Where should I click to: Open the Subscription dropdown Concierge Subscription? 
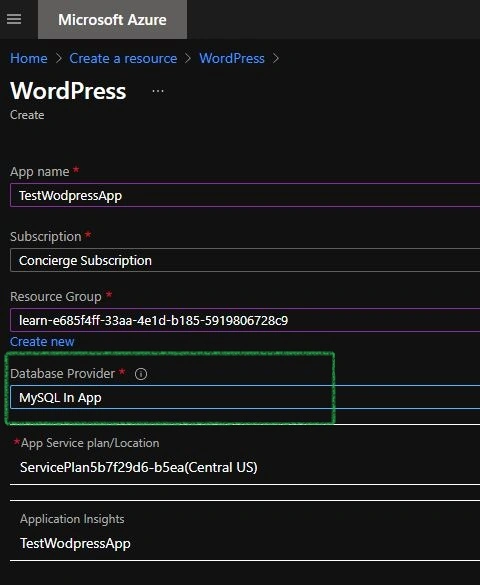[245, 260]
